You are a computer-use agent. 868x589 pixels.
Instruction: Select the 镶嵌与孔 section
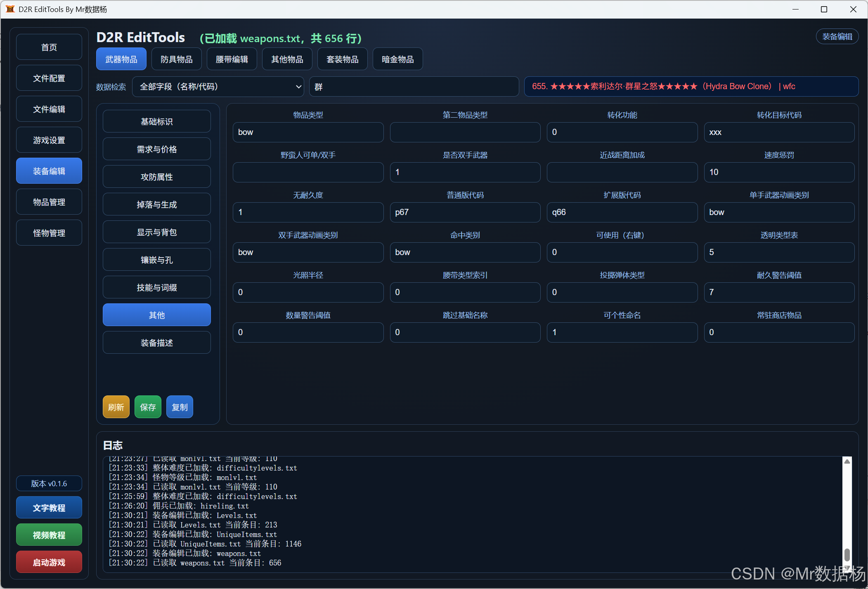(156, 260)
